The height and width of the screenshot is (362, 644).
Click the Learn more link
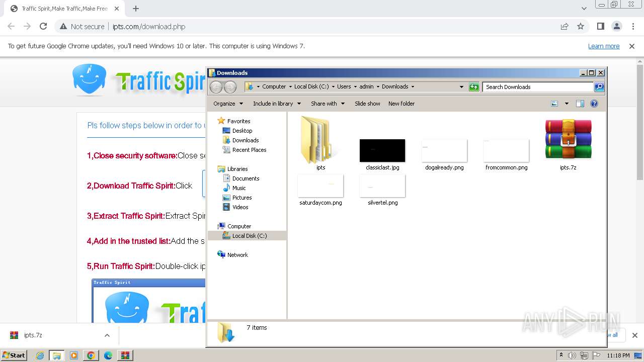604,46
